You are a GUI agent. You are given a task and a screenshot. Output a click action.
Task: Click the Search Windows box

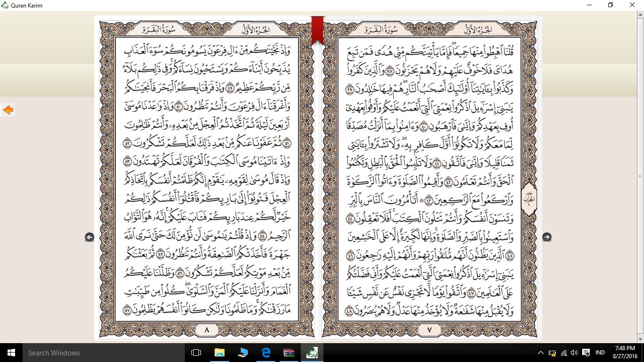pos(104,353)
